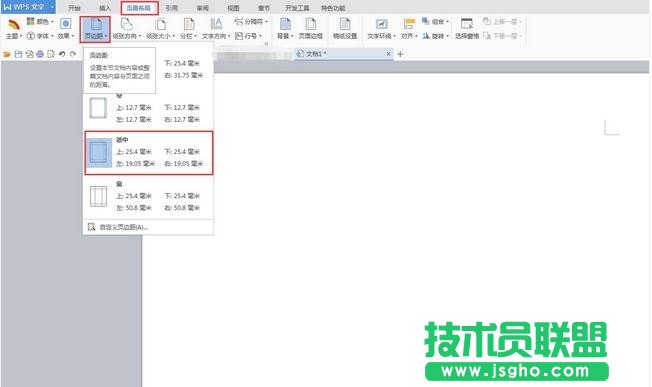Viewport: 652px width, 387px height.
Task: Click the print icon in quick toolbar
Action: pos(40,54)
